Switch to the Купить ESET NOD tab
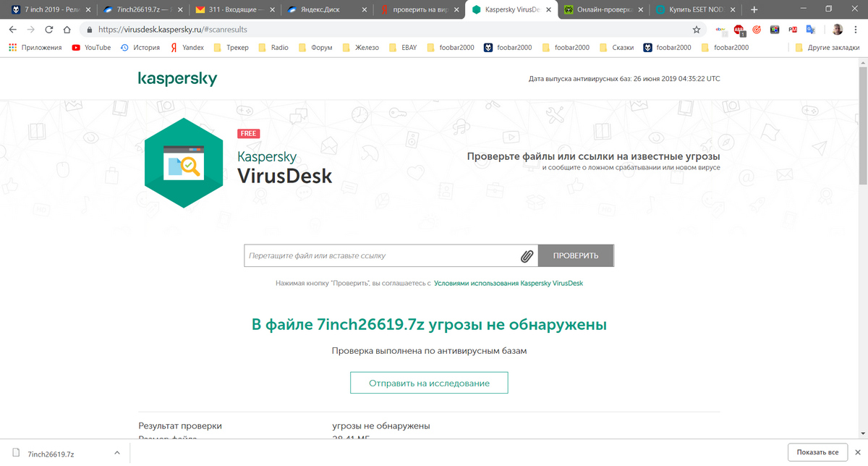The width and height of the screenshot is (868, 466). [694, 10]
